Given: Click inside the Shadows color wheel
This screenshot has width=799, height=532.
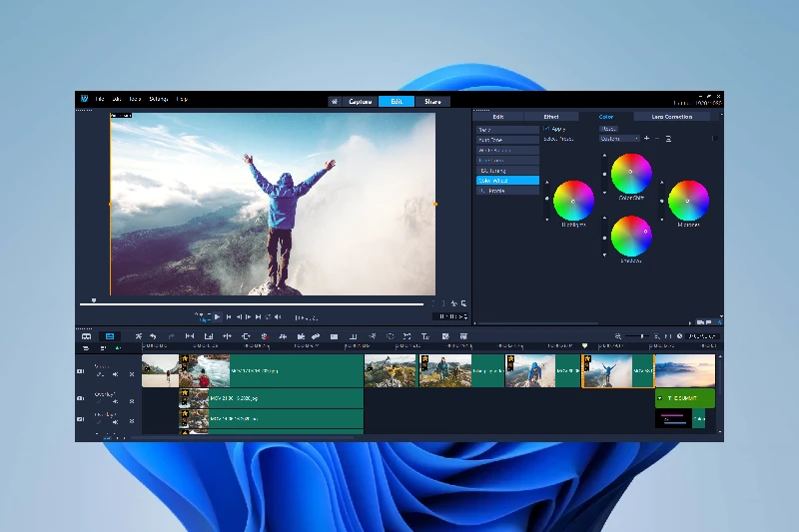Looking at the screenshot, I should (631, 236).
